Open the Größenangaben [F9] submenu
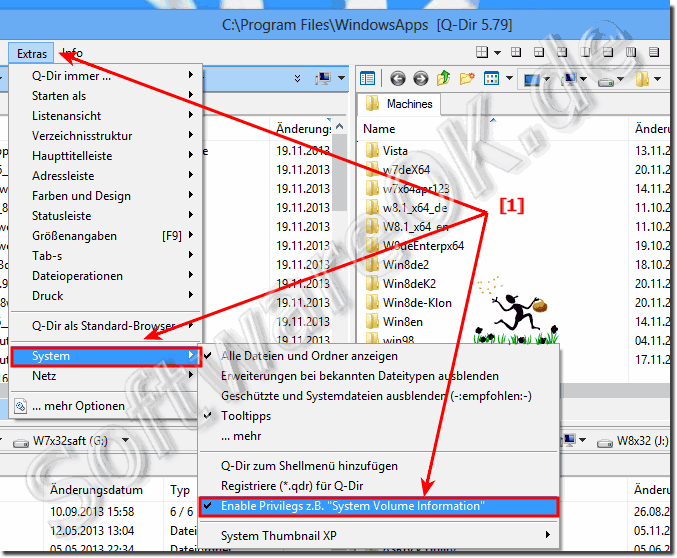Screen dimensions: 677x558 tap(106, 236)
